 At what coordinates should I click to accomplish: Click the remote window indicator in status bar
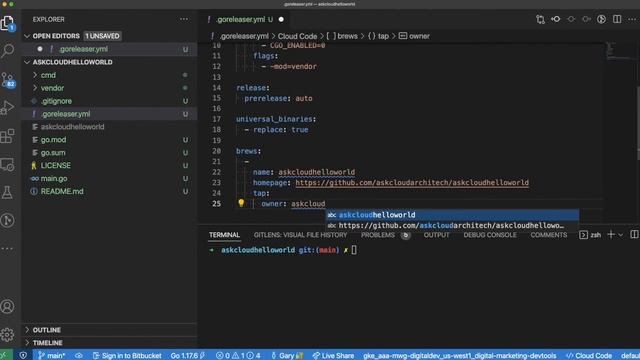pyautogui.click(x=6, y=356)
